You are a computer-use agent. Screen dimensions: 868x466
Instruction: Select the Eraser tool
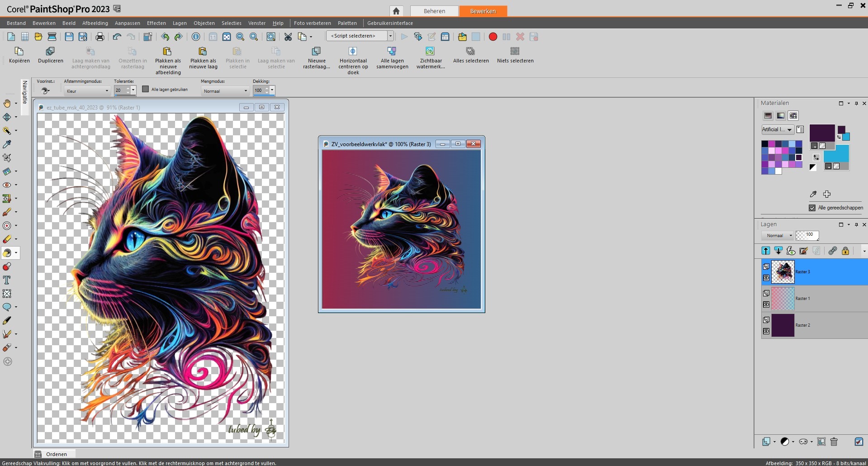click(x=7, y=239)
